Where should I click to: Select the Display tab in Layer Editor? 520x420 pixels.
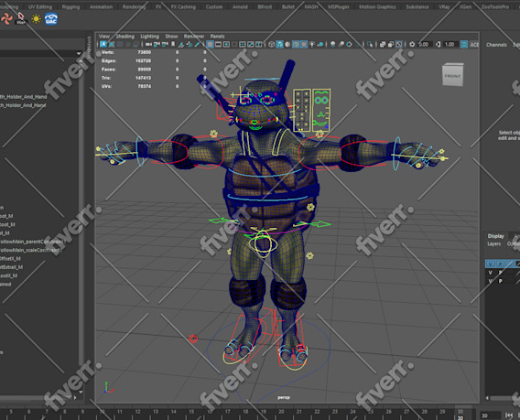point(496,236)
